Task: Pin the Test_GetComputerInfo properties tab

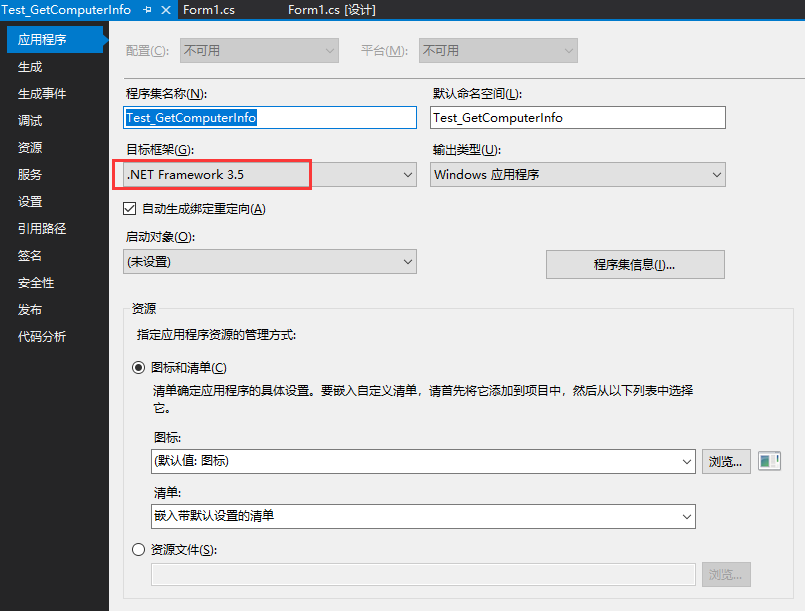Action: coord(147,10)
